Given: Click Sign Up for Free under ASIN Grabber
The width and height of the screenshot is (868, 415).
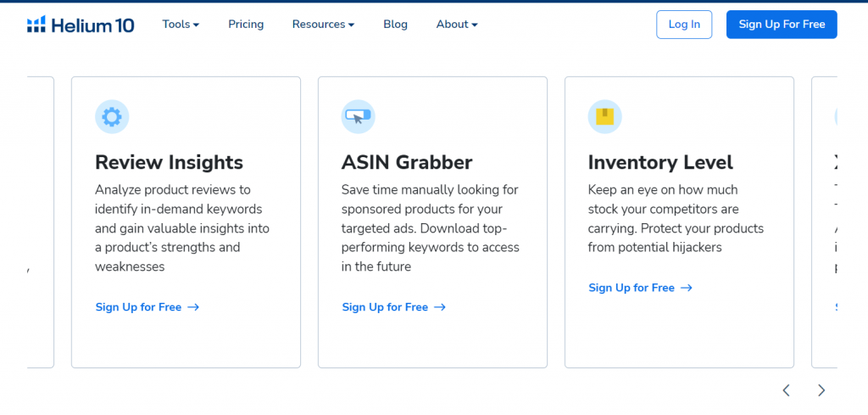Looking at the screenshot, I should click(393, 307).
